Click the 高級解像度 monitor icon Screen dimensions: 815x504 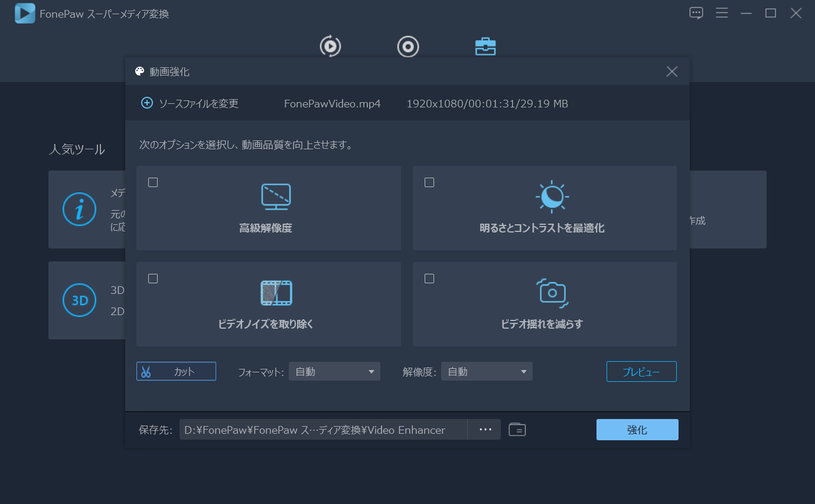tap(276, 197)
